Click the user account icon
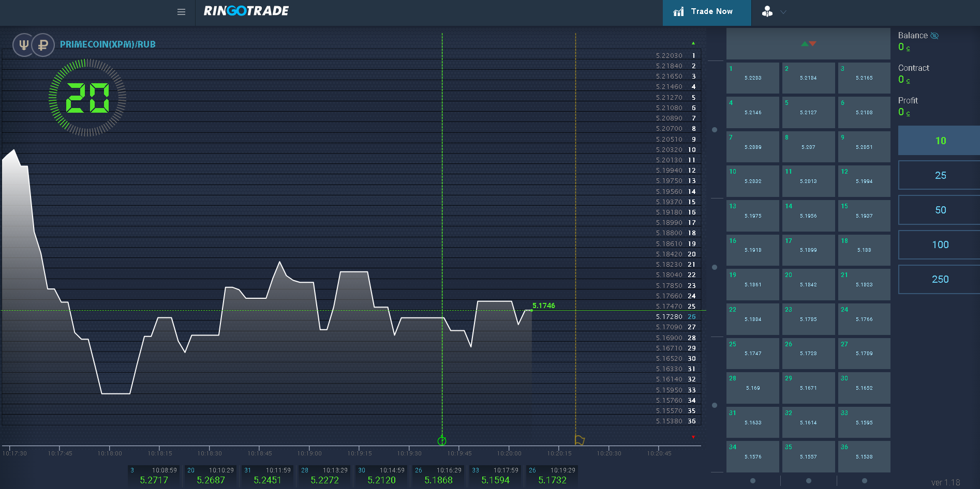Viewport: 980px width, 489px height. coord(767,12)
